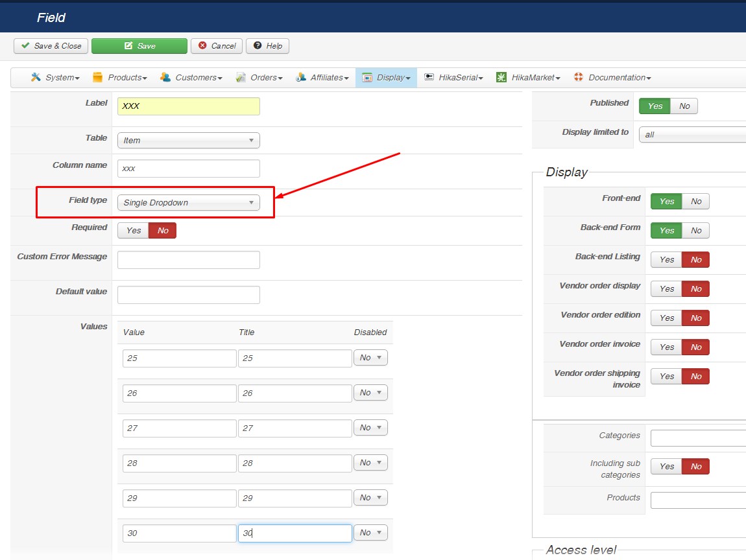Open the Field type Single Dropdown selector

pyautogui.click(x=188, y=202)
